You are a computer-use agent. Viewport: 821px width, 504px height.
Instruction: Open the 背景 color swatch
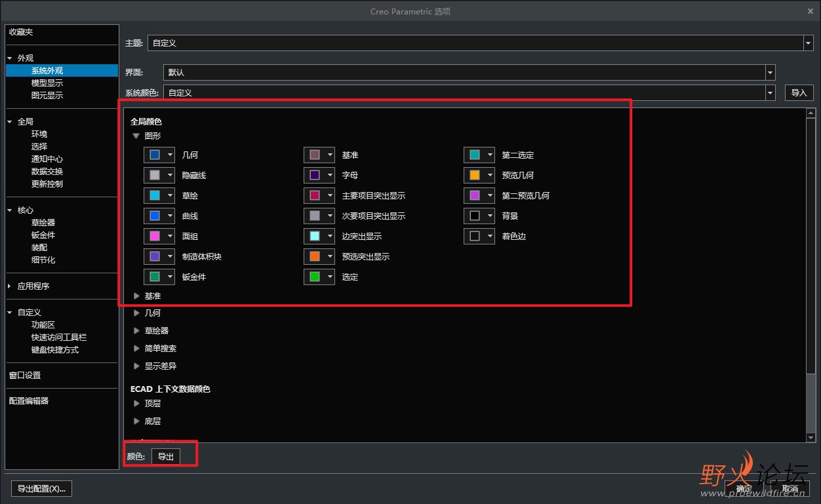(x=479, y=216)
